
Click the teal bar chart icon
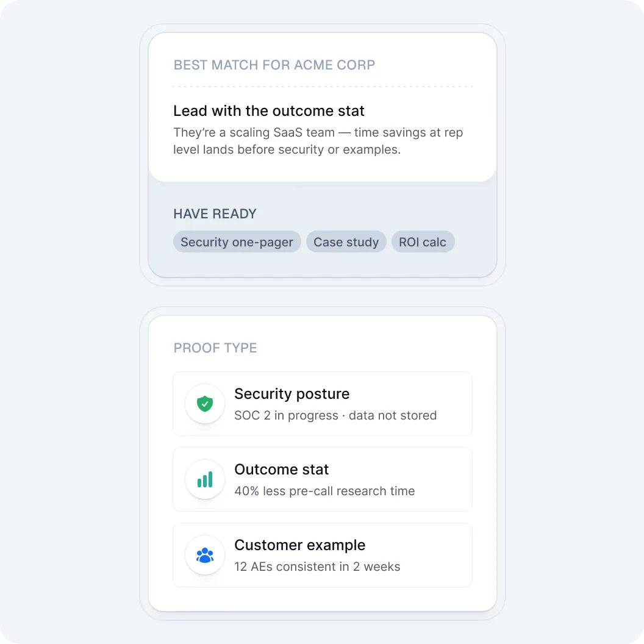[205, 479]
